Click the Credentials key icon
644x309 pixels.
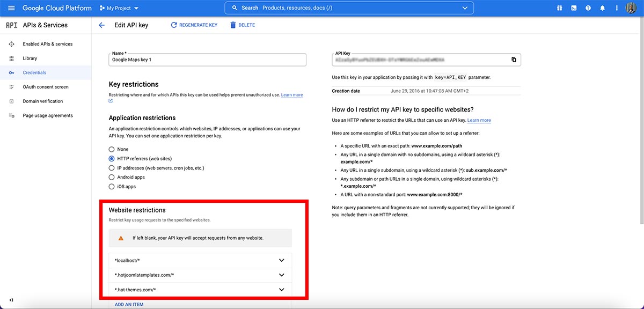click(x=11, y=72)
